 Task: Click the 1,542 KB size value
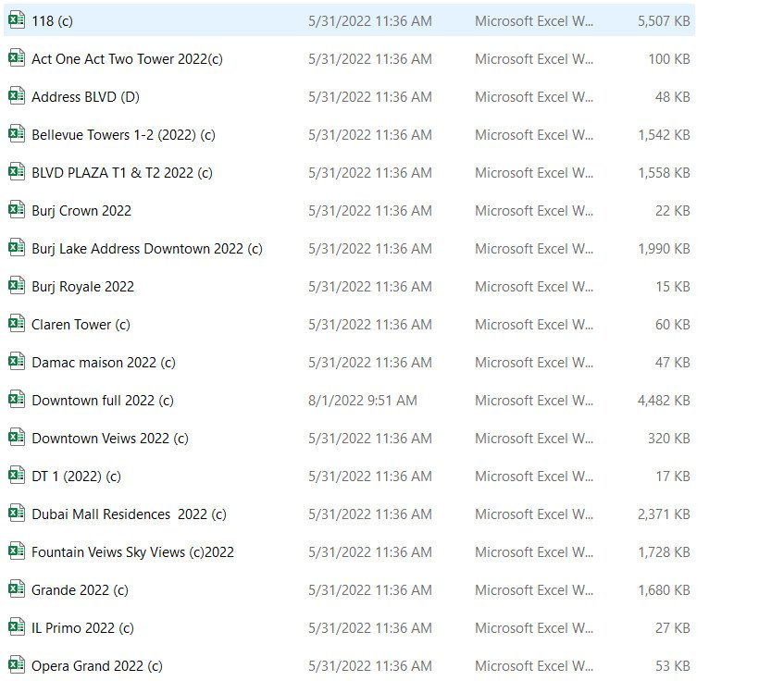pos(664,135)
